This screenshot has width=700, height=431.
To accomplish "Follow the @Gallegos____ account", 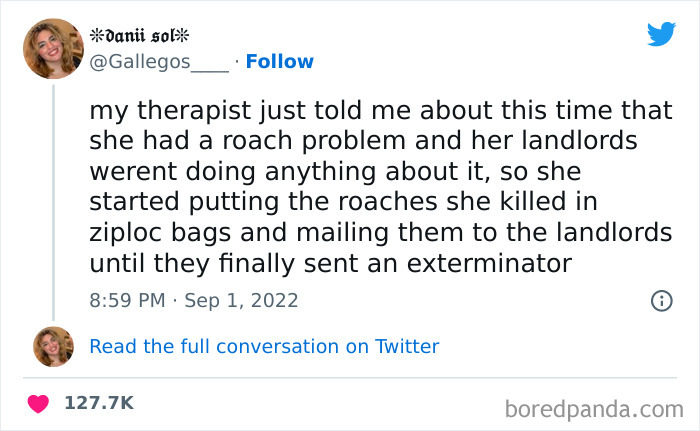I will [279, 62].
